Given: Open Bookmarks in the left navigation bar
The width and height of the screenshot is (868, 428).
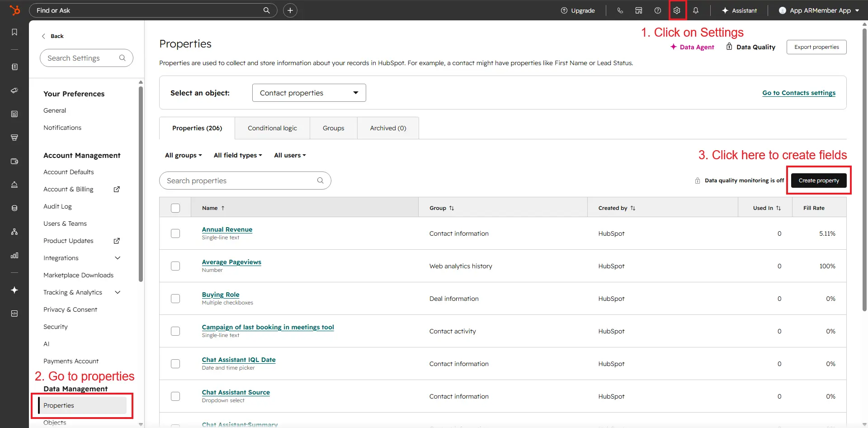Looking at the screenshot, I should pos(14,32).
